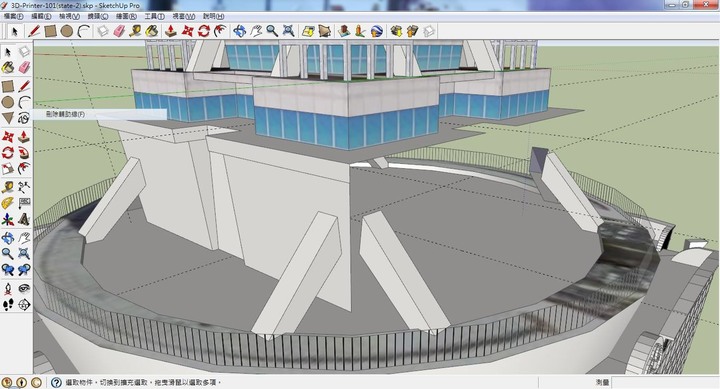This screenshot has height=389, width=720.
Task: Select the 3D Text tool
Action: pos(24,220)
